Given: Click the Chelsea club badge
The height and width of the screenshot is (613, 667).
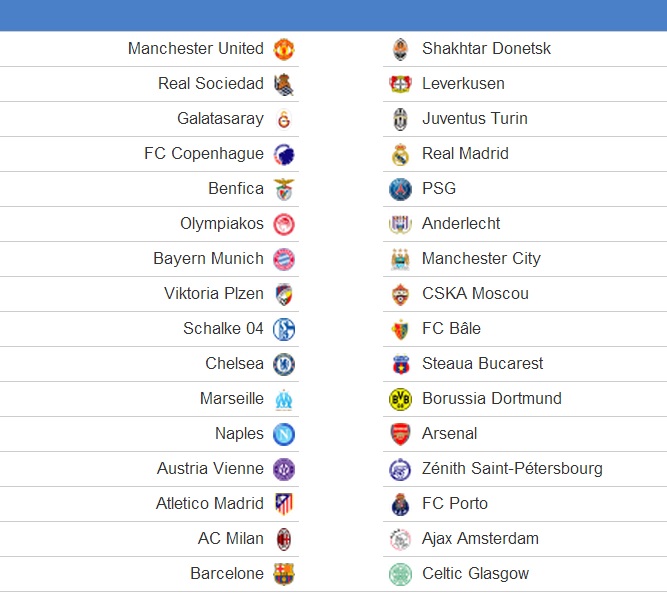Looking at the screenshot, I should [x=284, y=364].
